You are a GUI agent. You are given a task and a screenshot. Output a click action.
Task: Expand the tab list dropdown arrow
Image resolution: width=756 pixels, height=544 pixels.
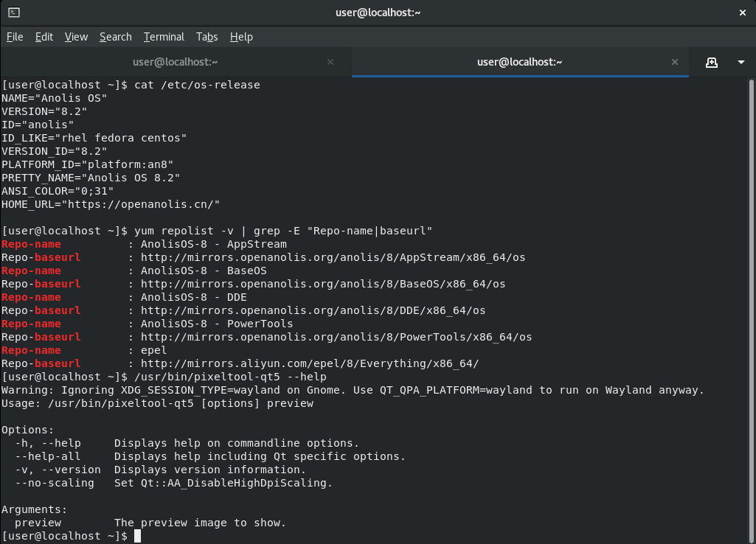(x=741, y=63)
